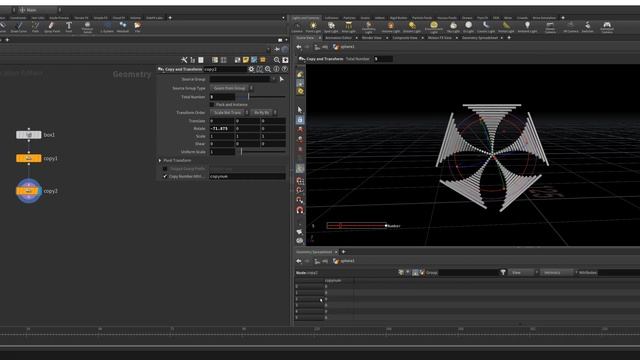640x360 pixels.
Task: Select the copy1 node in network
Action: 29,158
